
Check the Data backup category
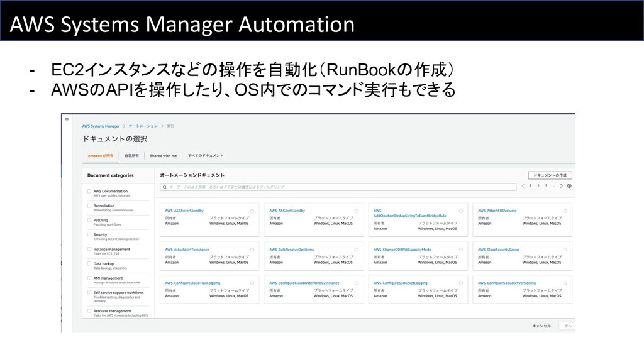tap(89, 263)
